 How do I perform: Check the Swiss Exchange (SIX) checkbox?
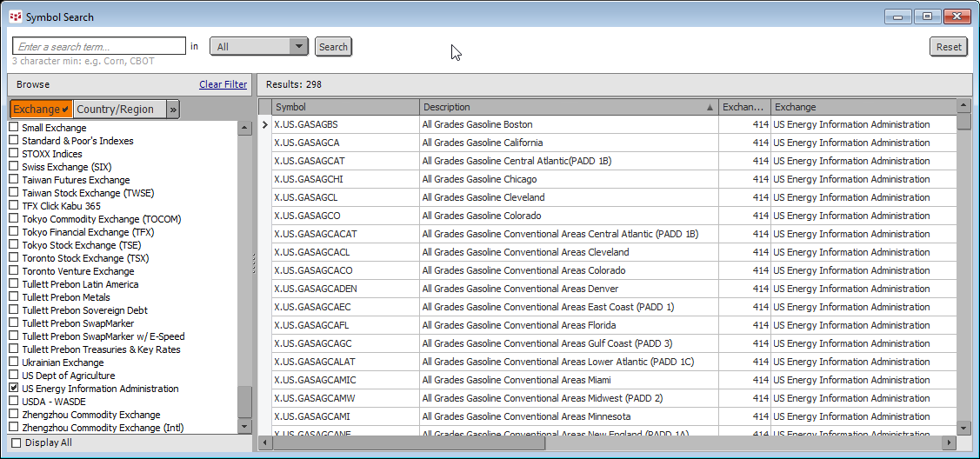coord(14,167)
